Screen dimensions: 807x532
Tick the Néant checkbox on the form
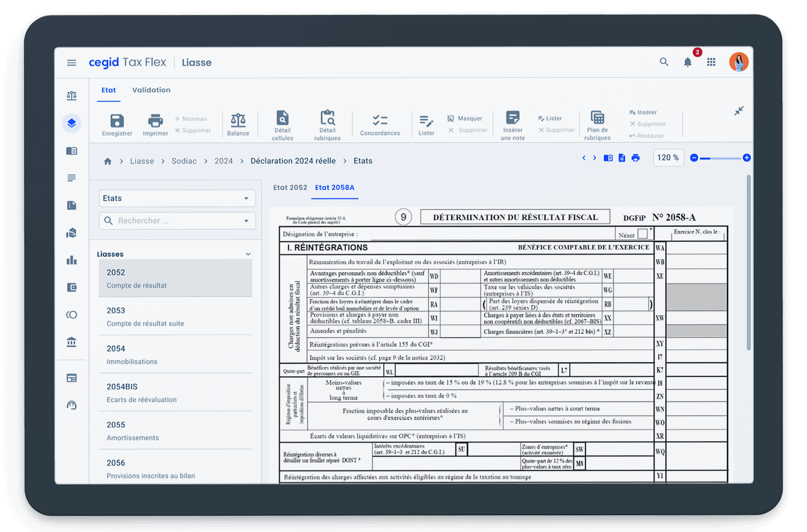click(x=642, y=234)
